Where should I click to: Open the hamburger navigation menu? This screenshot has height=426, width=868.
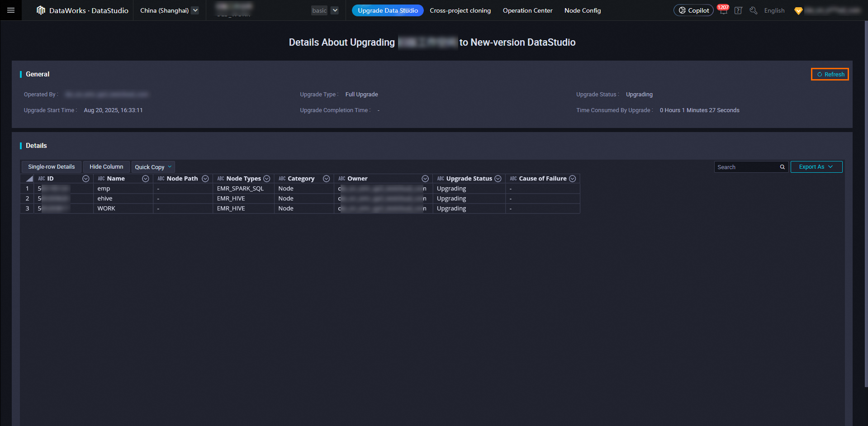pos(11,10)
